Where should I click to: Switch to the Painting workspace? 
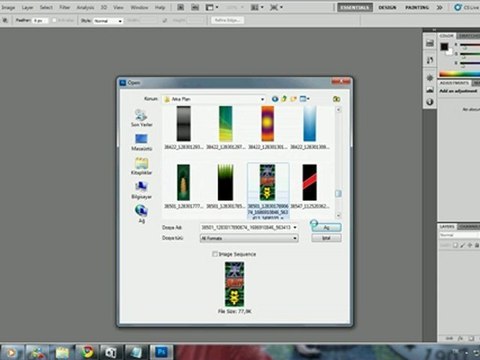[x=417, y=7]
